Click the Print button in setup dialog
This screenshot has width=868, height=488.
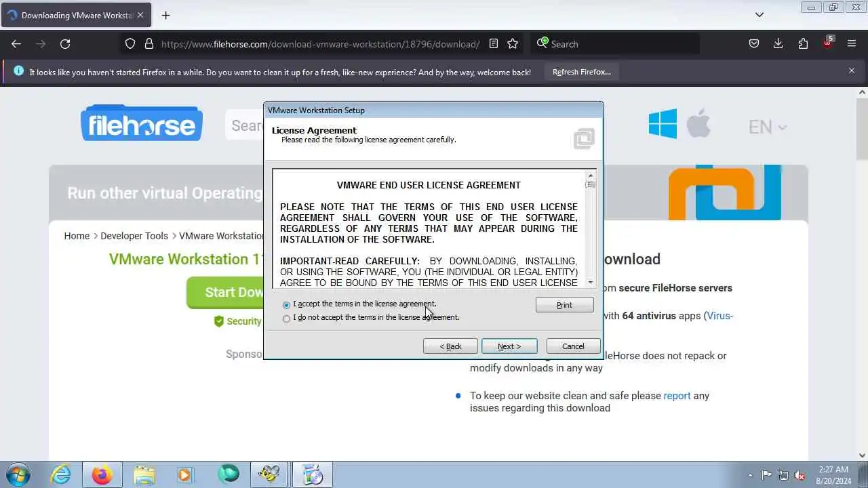564,305
